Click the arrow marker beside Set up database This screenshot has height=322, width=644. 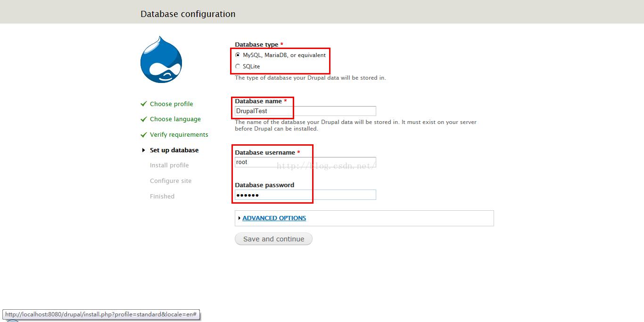144,150
